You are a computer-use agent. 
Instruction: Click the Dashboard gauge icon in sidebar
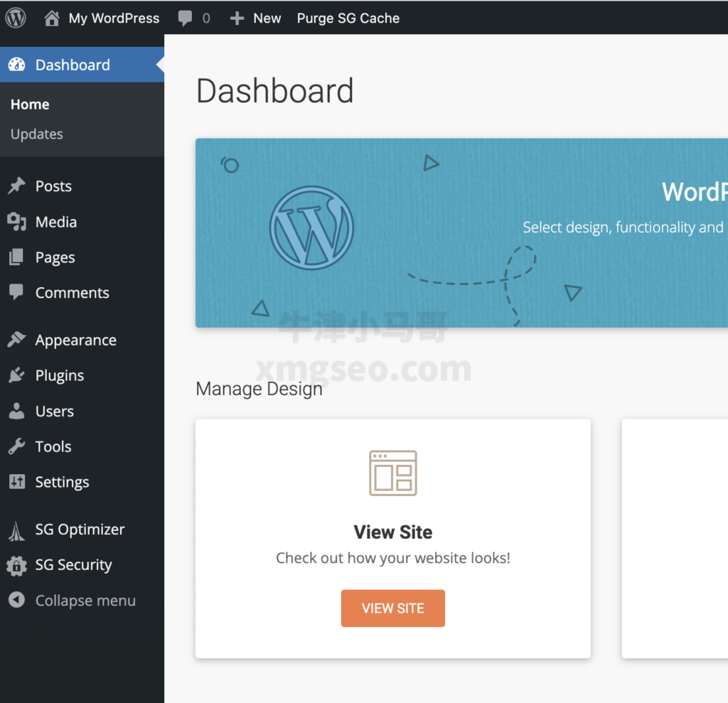point(17,65)
